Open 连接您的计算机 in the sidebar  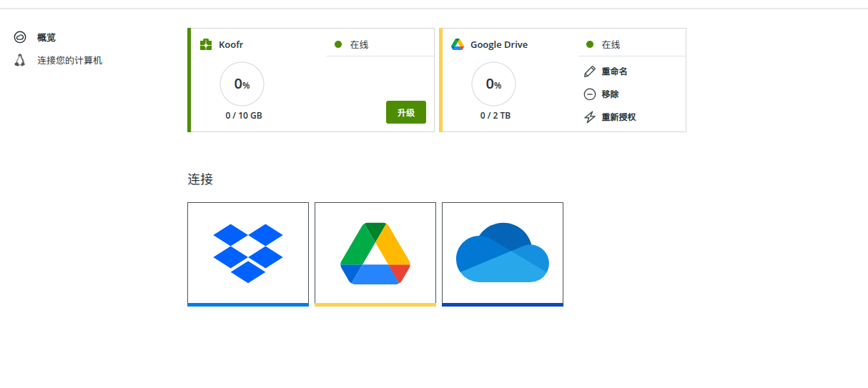(x=69, y=61)
